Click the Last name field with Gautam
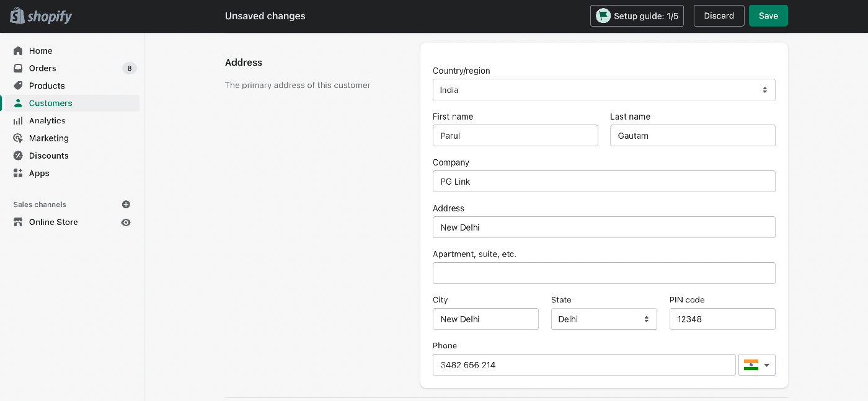868x401 pixels. [x=693, y=136]
